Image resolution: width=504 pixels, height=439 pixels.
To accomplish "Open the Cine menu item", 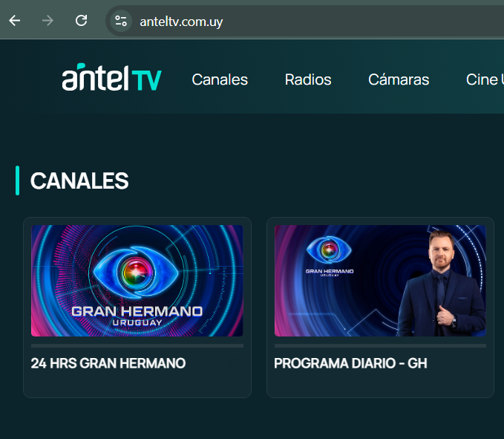I will 485,79.
